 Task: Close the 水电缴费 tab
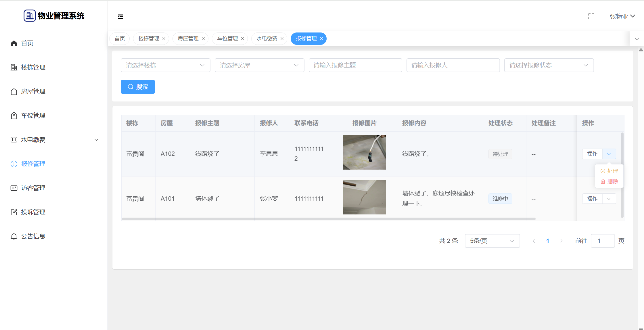tap(282, 39)
